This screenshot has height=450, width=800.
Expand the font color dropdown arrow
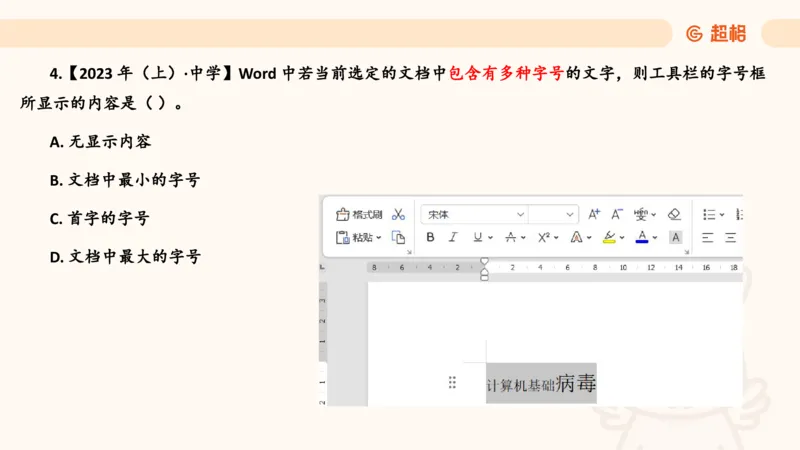click(655, 238)
